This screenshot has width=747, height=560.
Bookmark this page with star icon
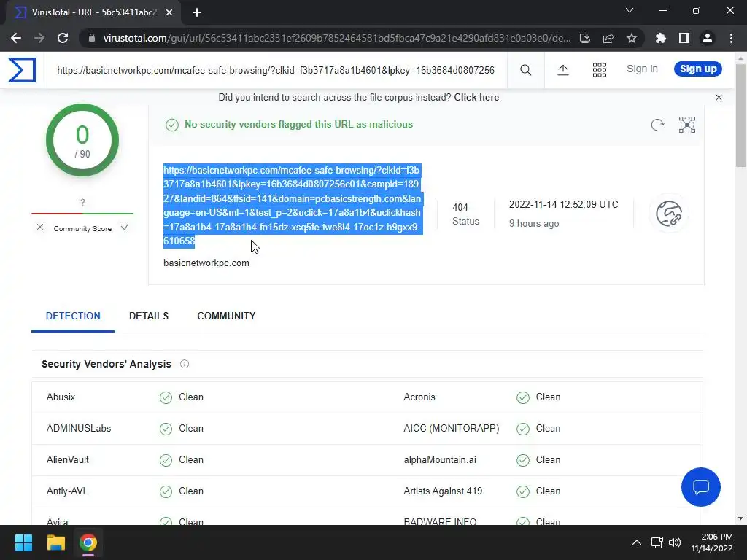click(632, 38)
